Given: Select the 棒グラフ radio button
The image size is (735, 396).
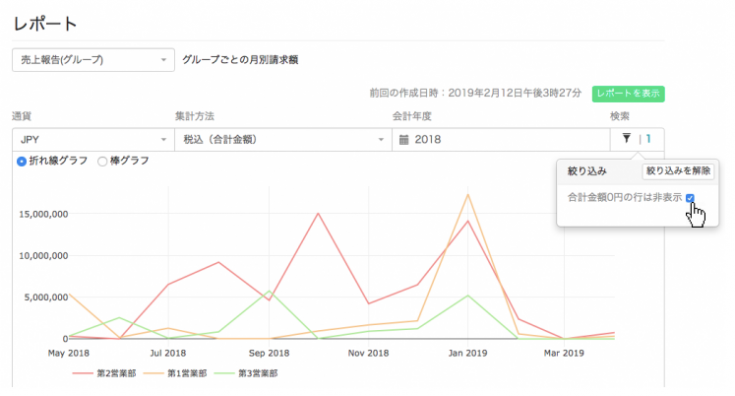Looking at the screenshot, I should (102, 161).
